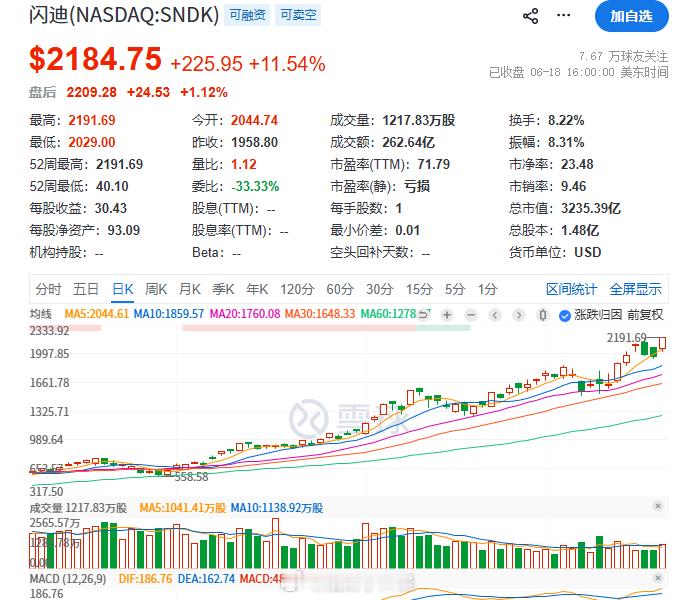Click the MA5:2044.61 indicator value

tap(96, 314)
